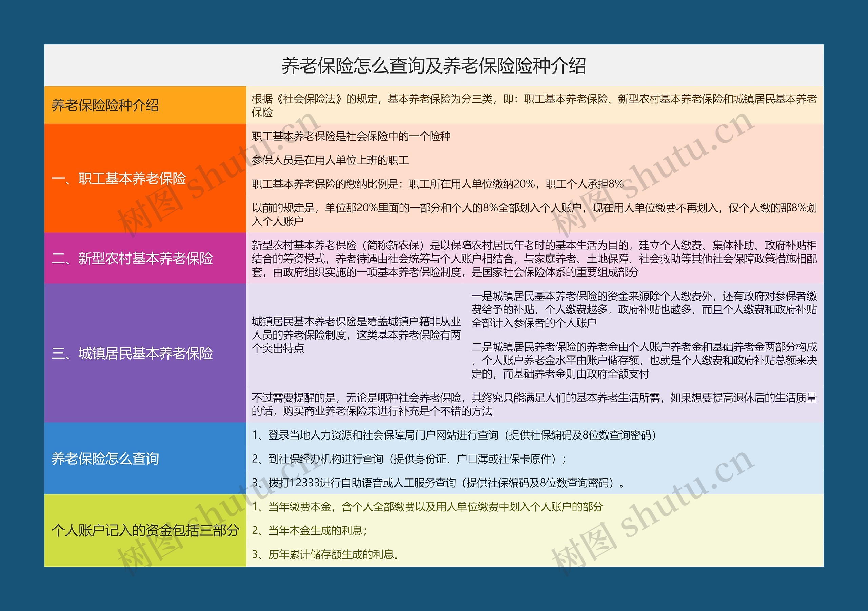The height and width of the screenshot is (611, 868).
Task: Click the line about 缴纳比例 单位缴纳20%
Action: [x=437, y=184]
